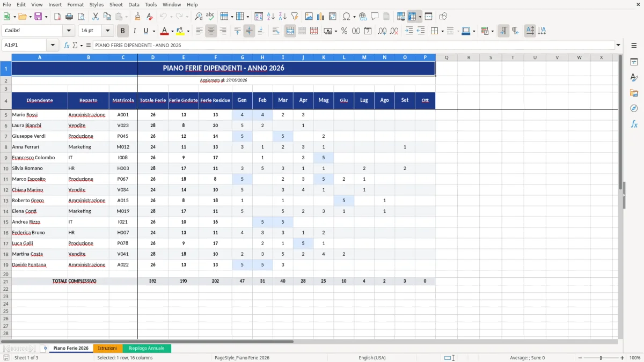This screenshot has height=362, width=644.
Task: Toggle Center Horizontally alignment
Action: click(211, 31)
